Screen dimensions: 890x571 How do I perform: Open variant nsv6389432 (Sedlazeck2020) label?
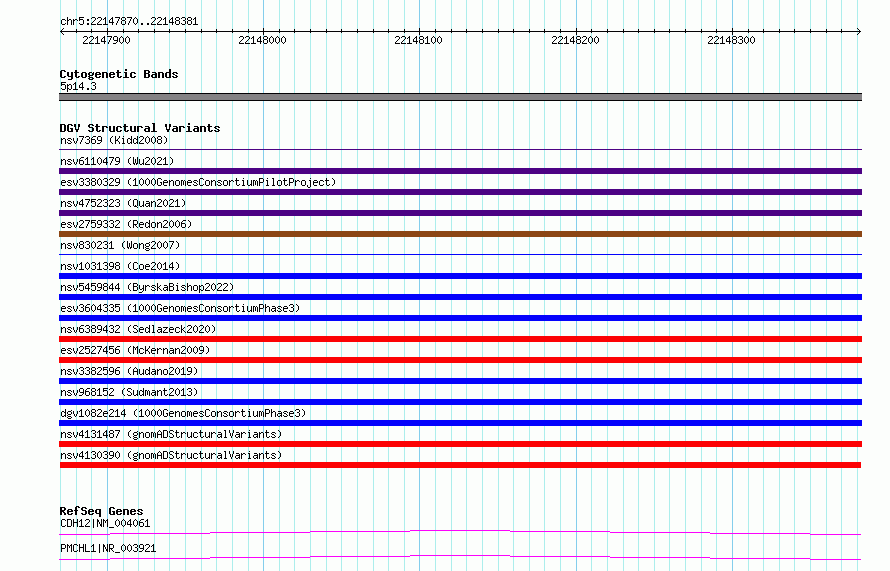click(x=138, y=329)
